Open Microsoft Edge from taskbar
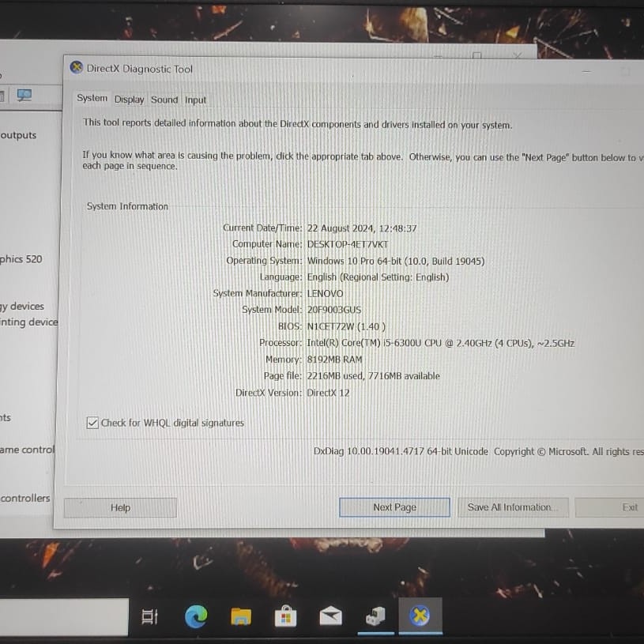Screen dimensions: 644x644 [x=196, y=616]
